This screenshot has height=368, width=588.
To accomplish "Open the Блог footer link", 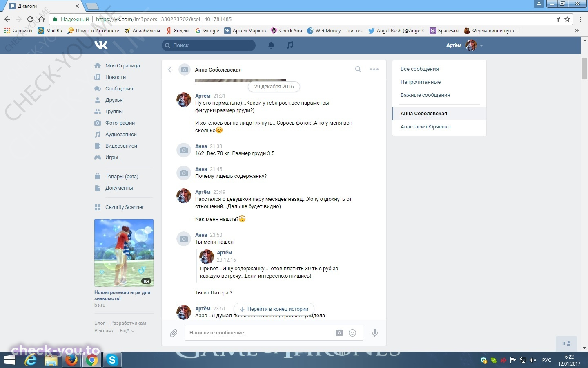I will [100, 323].
